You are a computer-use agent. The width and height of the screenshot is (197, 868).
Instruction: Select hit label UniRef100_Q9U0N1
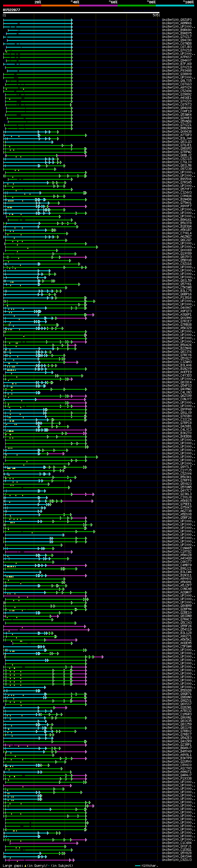pyautogui.click(x=177, y=718)
